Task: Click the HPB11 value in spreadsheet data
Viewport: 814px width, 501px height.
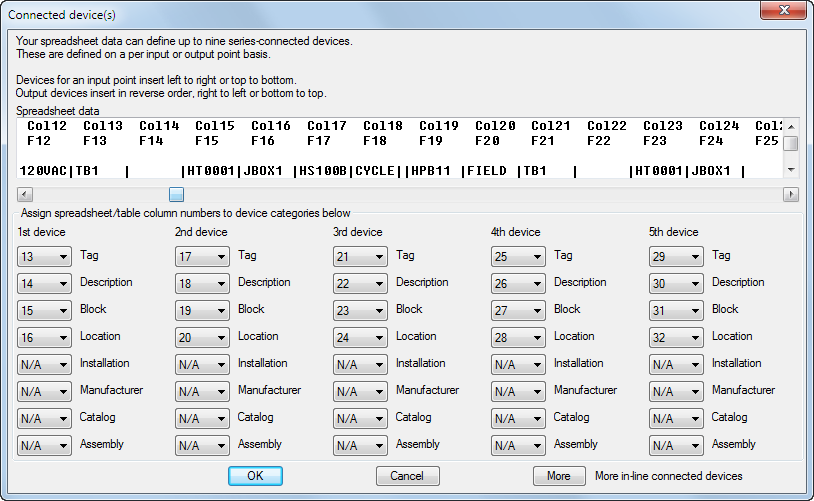Action: pyautogui.click(x=431, y=171)
